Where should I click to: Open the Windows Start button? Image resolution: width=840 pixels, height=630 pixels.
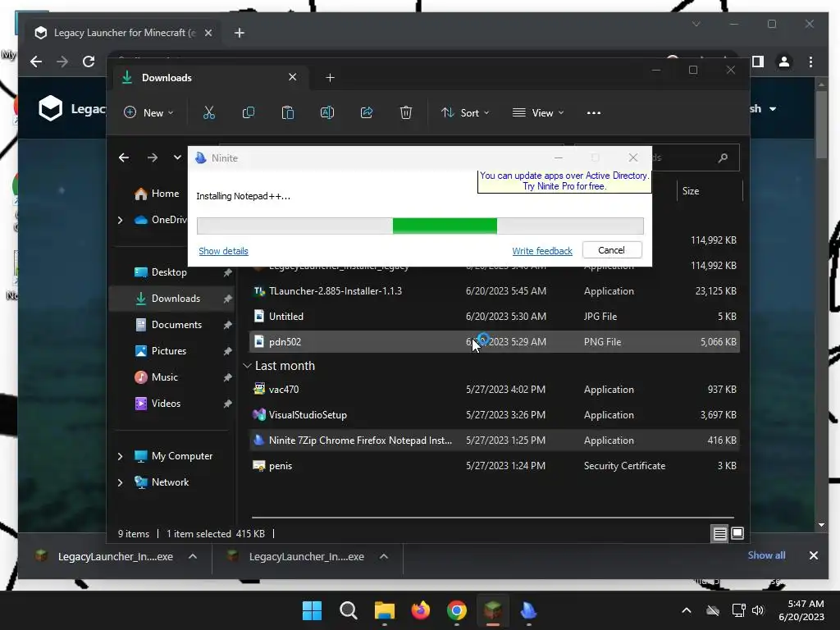pos(312,610)
